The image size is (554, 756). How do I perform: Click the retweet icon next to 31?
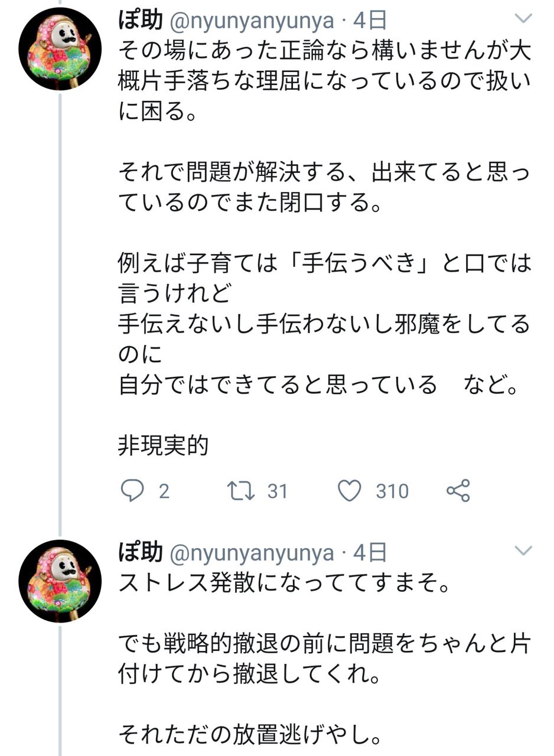(x=241, y=491)
